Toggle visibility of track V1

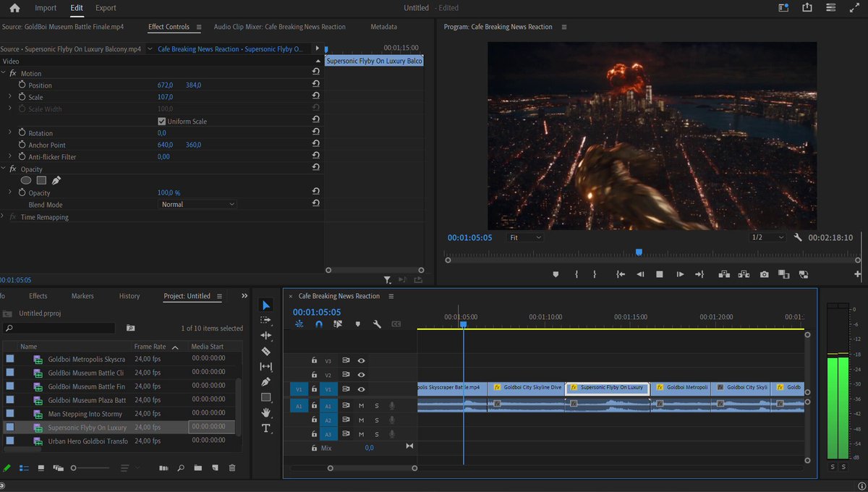(x=361, y=389)
